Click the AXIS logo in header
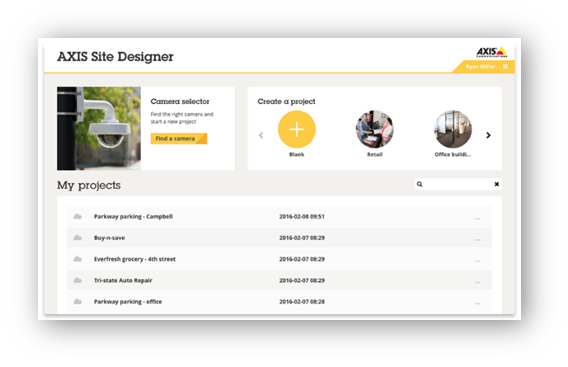 [x=491, y=52]
